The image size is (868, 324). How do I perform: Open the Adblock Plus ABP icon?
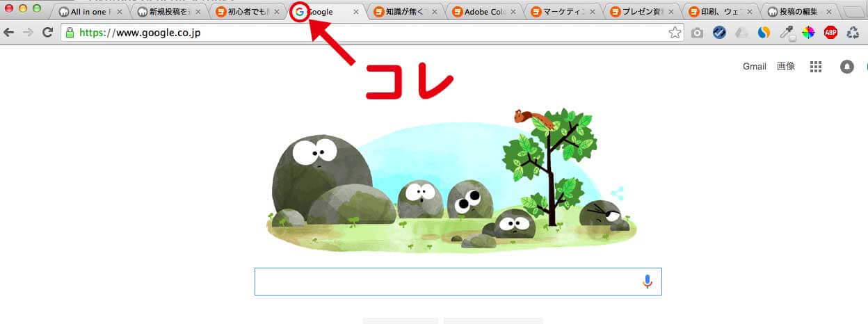pos(830,32)
